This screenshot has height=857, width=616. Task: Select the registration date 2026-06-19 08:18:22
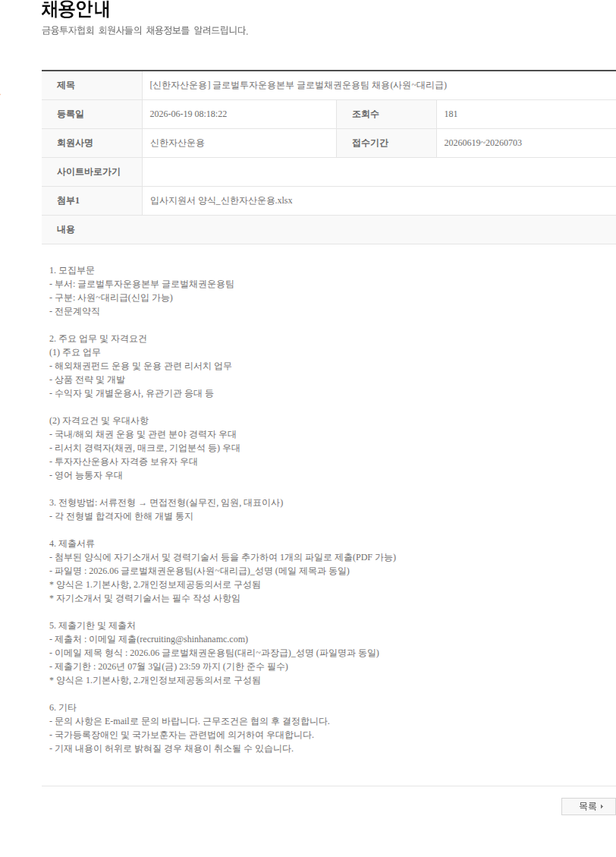[188, 114]
